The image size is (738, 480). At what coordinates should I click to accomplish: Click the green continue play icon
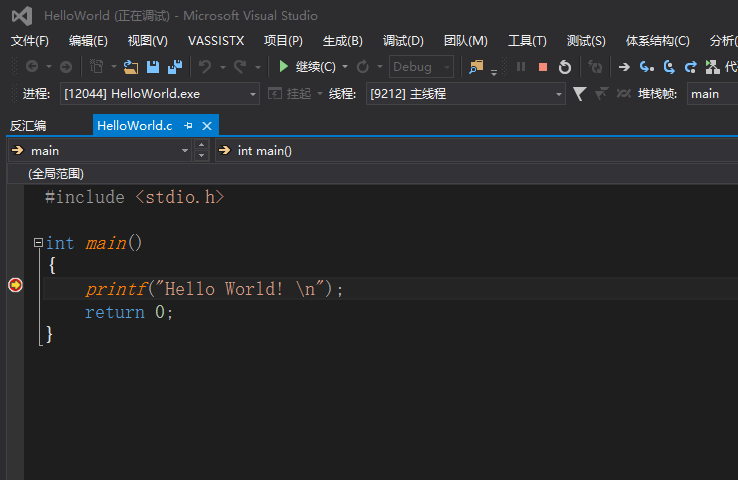[x=283, y=66]
